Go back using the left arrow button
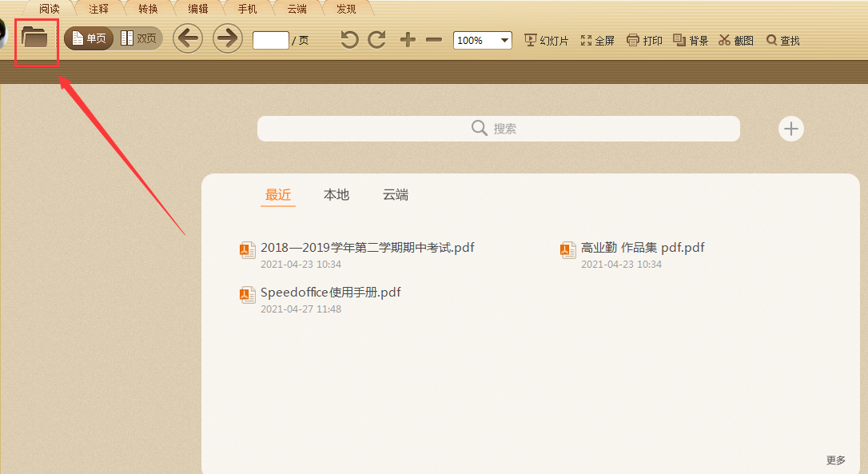The height and width of the screenshot is (474, 868). (188, 38)
